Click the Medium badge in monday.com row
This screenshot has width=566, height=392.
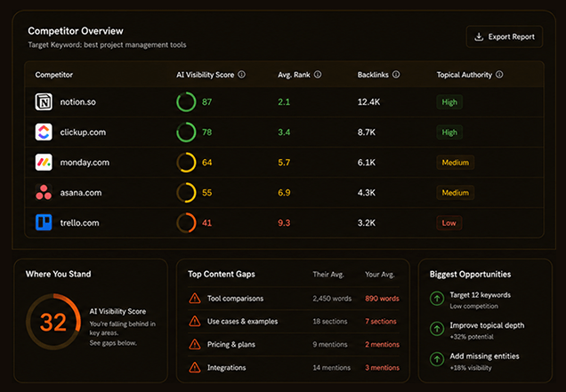(x=455, y=163)
